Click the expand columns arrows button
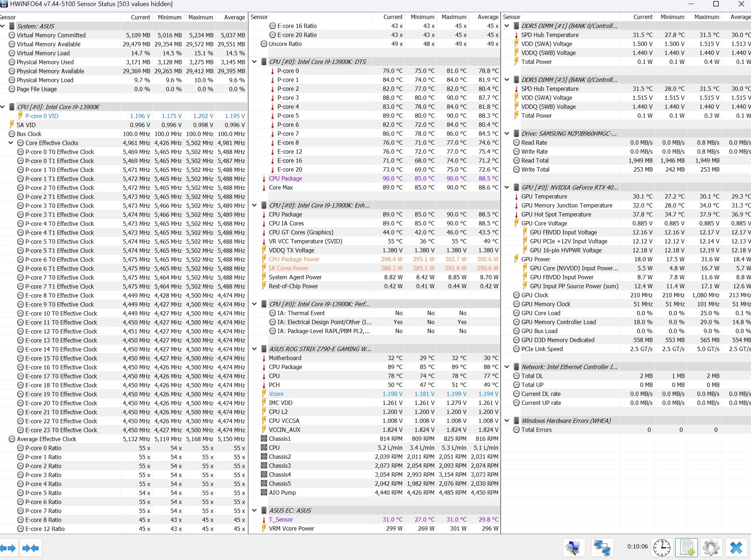 (x=9, y=548)
